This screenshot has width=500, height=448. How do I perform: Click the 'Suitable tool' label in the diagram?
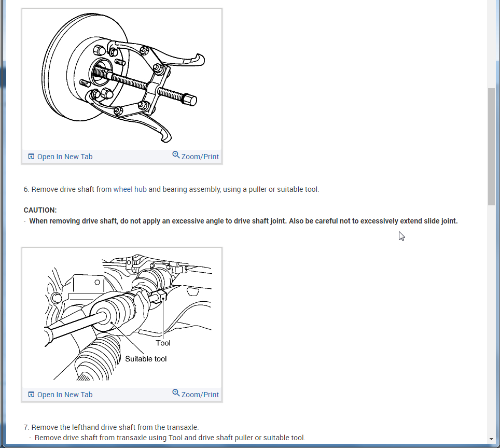tap(146, 359)
